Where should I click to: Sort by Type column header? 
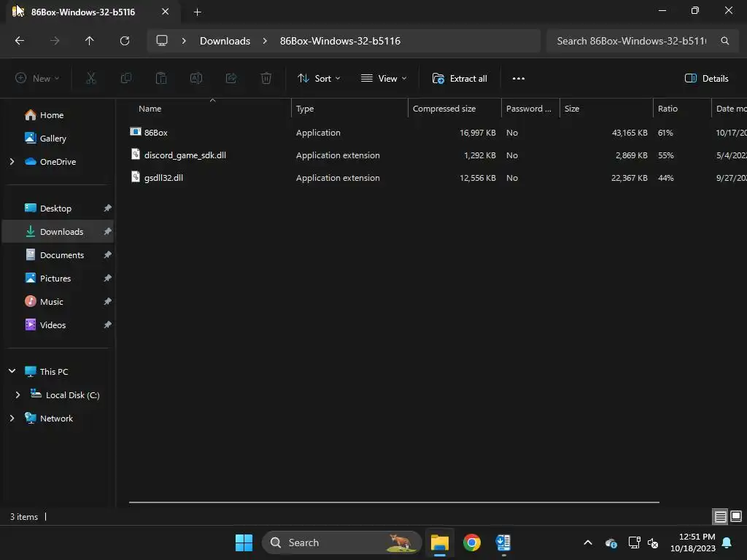click(x=349, y=109)
